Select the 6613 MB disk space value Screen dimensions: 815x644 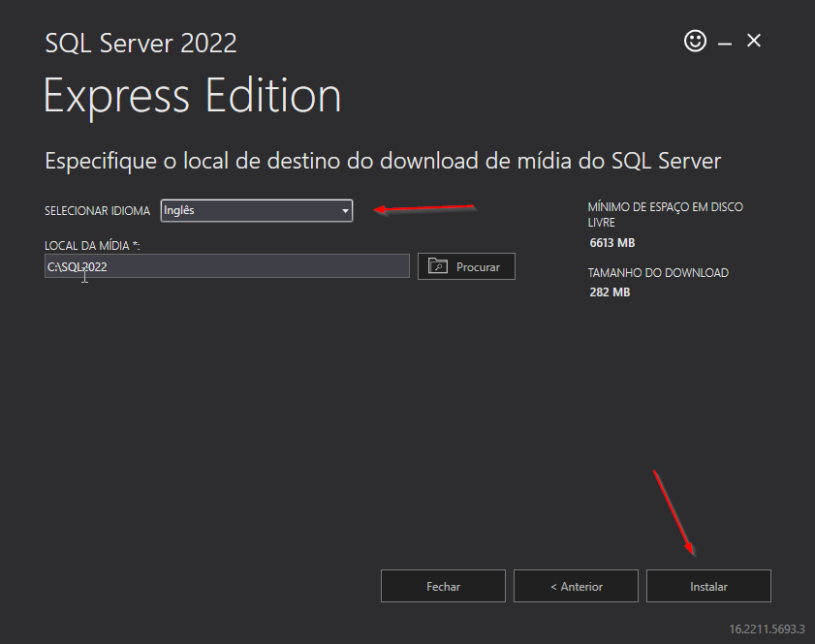[612, 242]
